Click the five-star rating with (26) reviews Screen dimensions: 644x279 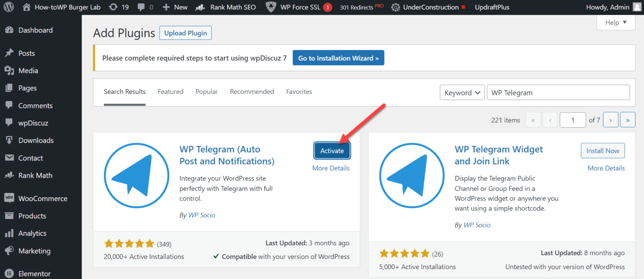click(x=411, y=253)
